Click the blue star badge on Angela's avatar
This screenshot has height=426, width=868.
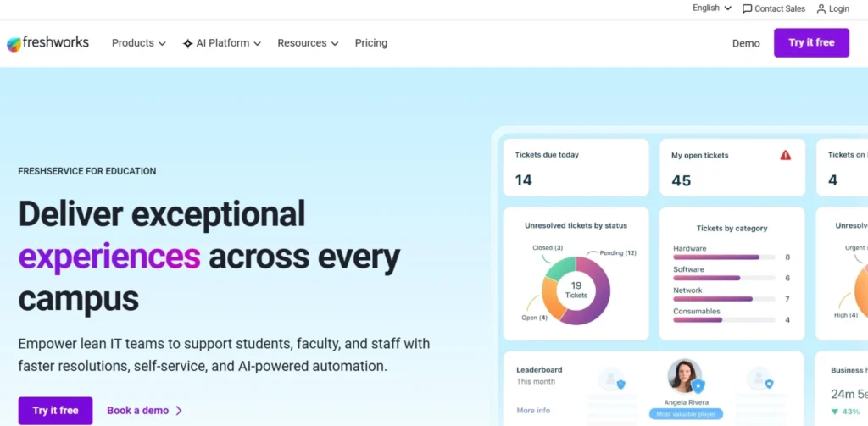pyautogui.click(x=698, y=385)
